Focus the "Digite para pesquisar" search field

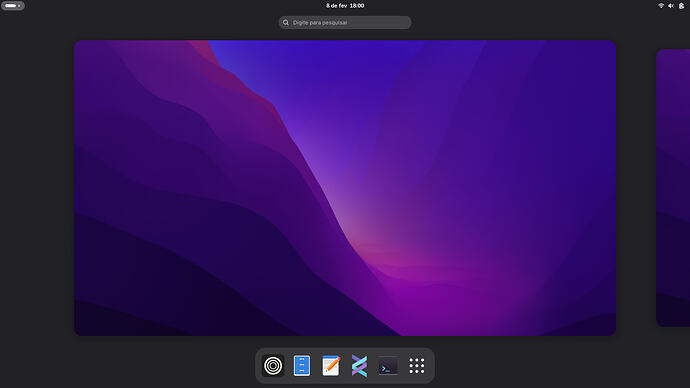point(345,22)
